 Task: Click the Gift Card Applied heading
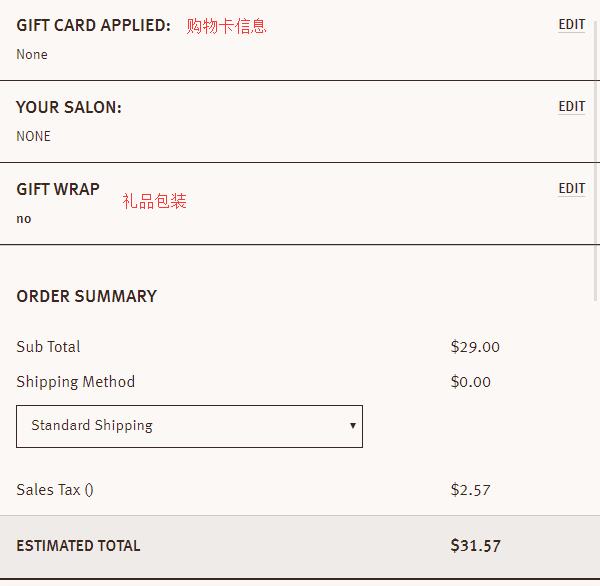coord(93,25)
